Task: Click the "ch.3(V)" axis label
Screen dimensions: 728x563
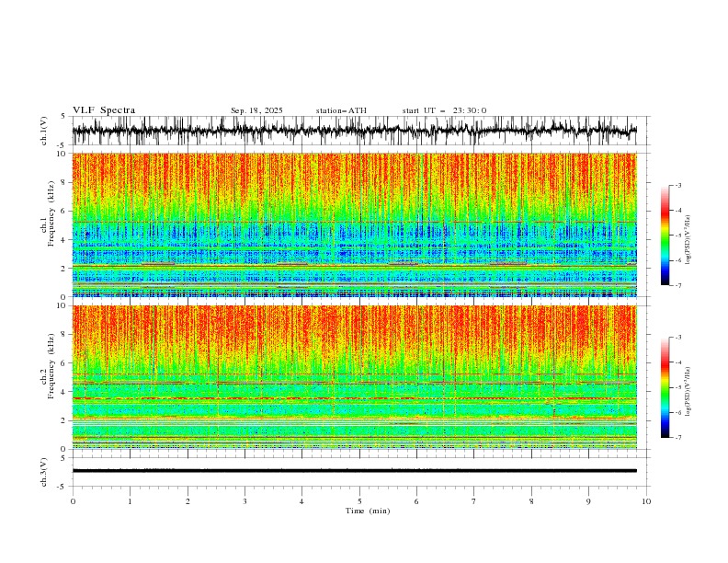Action: (x=44, y=472)
